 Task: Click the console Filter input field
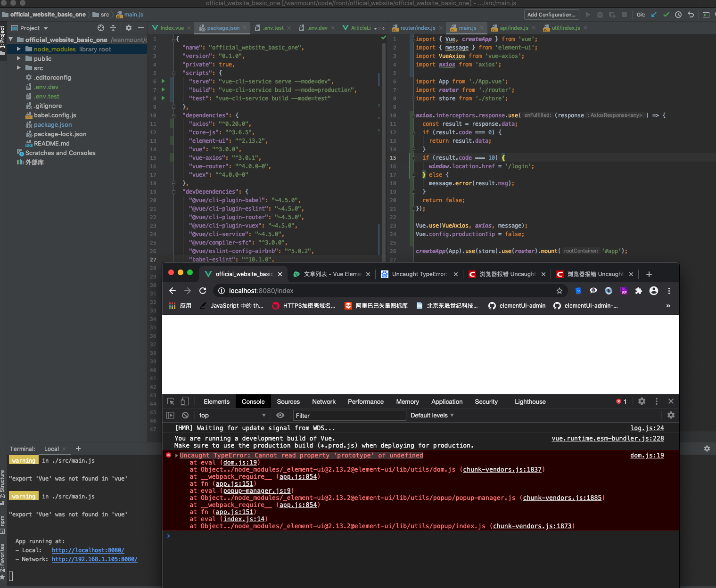[x=349, y=415]
